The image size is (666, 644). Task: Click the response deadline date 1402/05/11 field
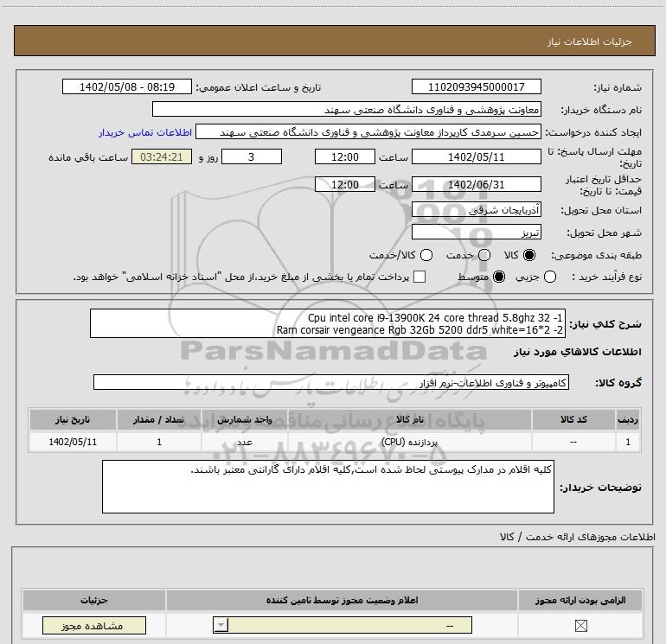pos(476,156)
